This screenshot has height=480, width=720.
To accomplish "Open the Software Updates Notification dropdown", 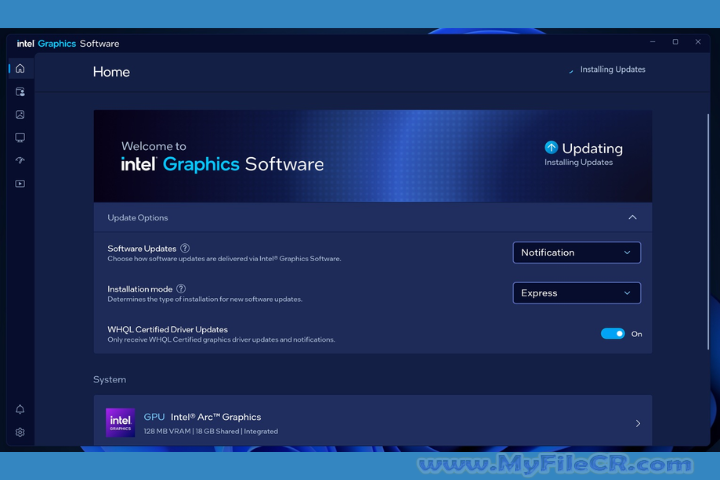I will click(x=576, y=253).
